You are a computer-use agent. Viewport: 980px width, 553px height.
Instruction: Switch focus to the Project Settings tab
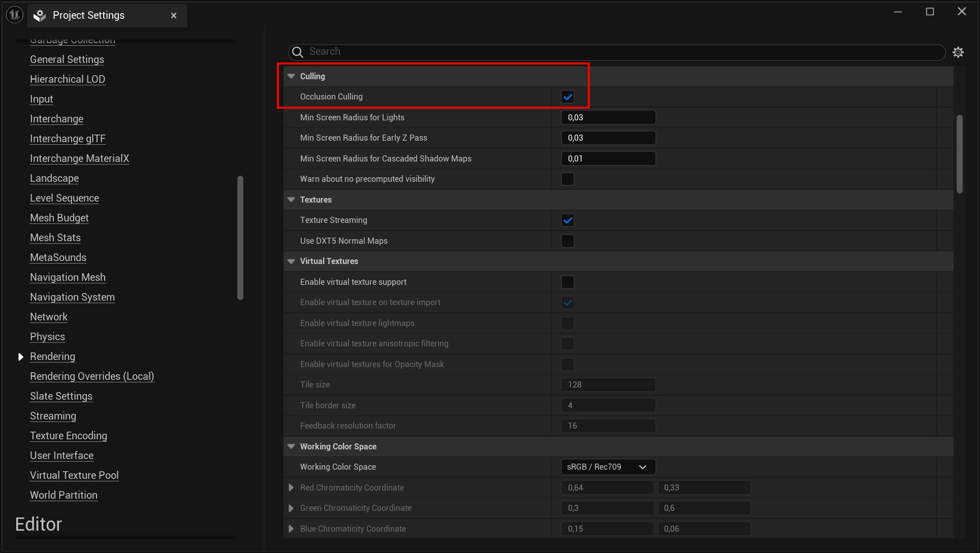(x=89, y=15)
